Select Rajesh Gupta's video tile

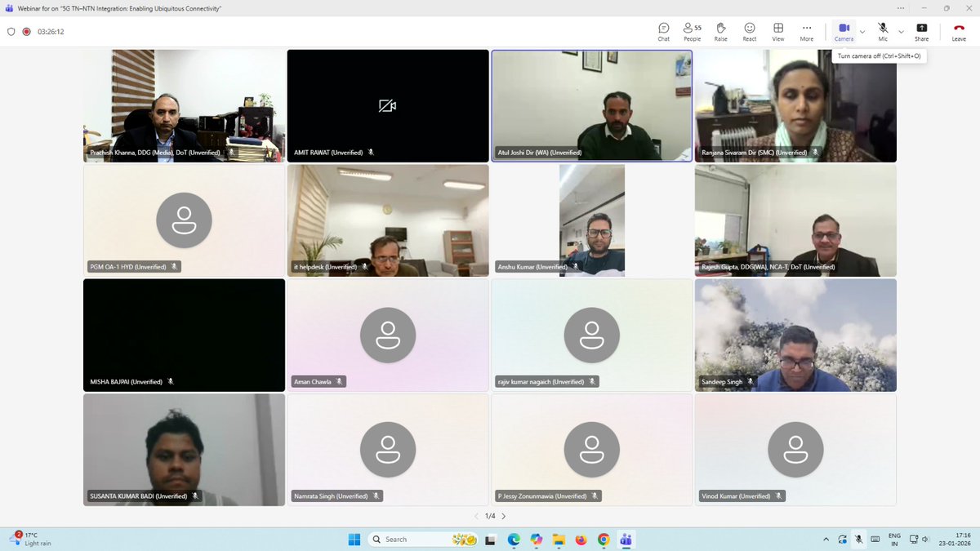(x=795, y=220)
